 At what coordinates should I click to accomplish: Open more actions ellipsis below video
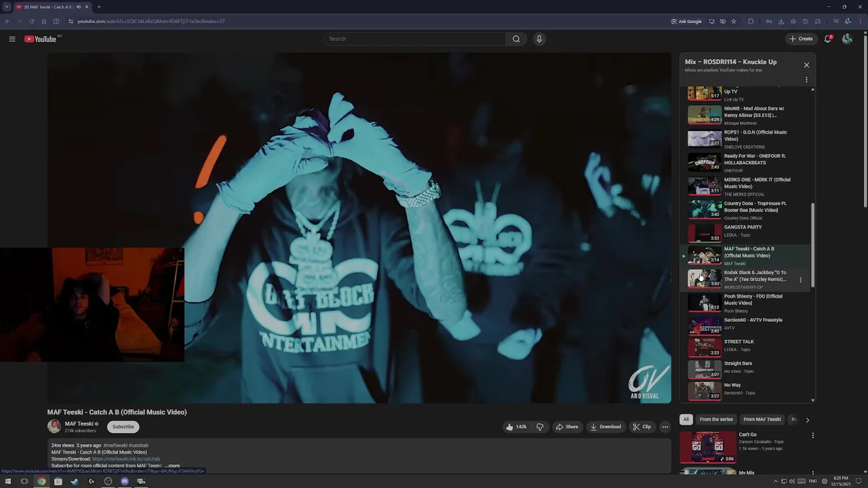(x=665, y=427)
